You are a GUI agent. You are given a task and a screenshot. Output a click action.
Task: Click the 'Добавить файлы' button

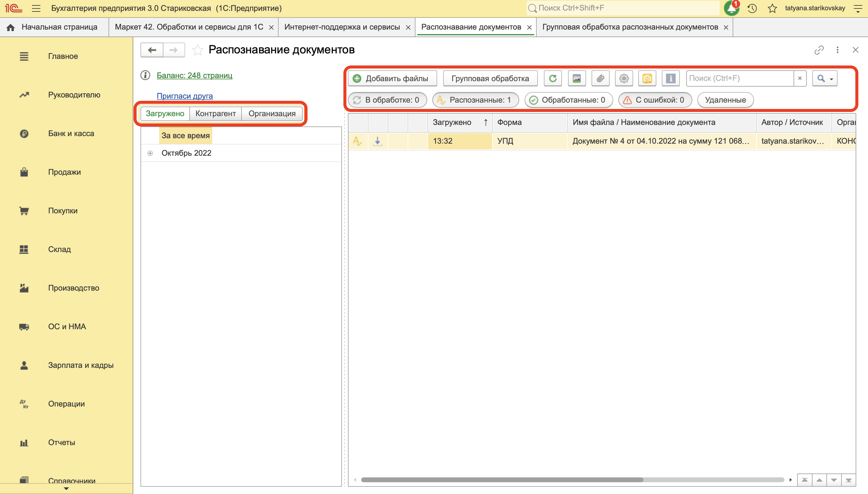tap(392, 78)
